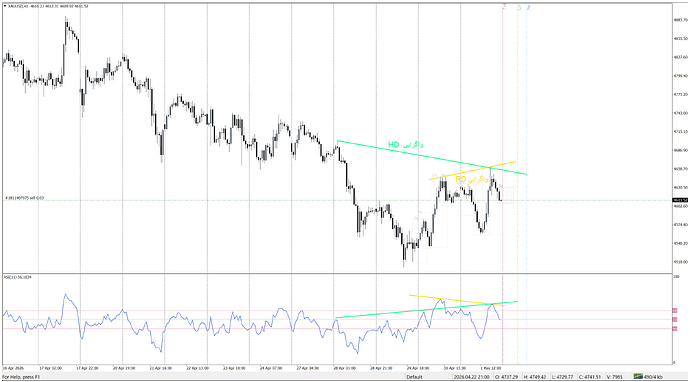Open the Default profile in status bar
The image size is (690, 382).
tap(414, 377)
